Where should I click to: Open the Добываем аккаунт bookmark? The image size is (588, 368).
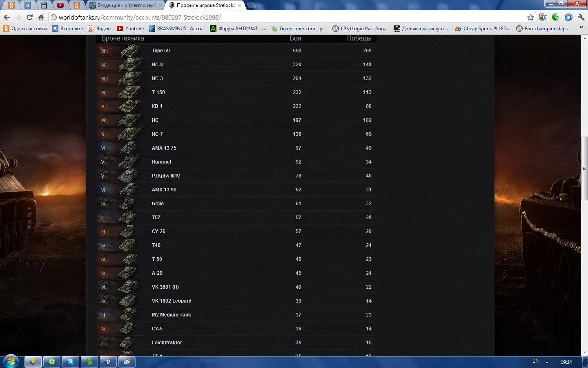tap(421, 29)
